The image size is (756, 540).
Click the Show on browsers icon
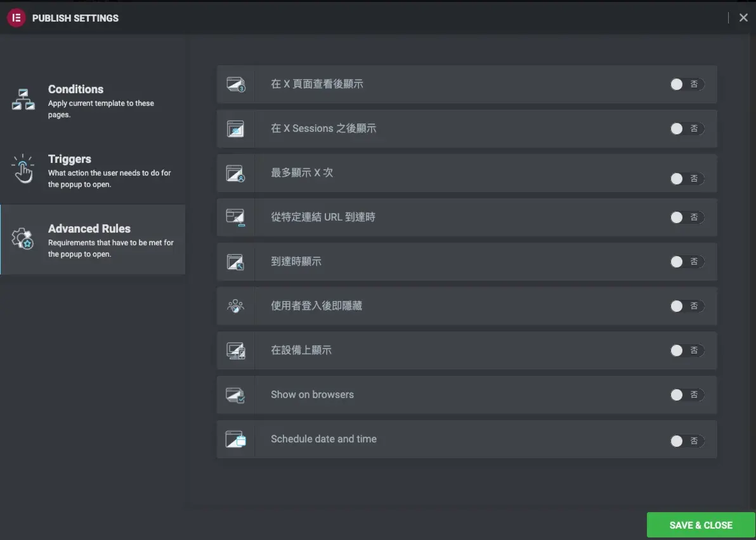(236, 395)
